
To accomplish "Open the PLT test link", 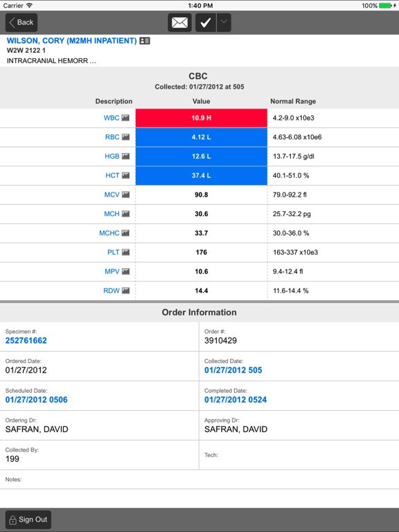I will click(x=114, y=252).
